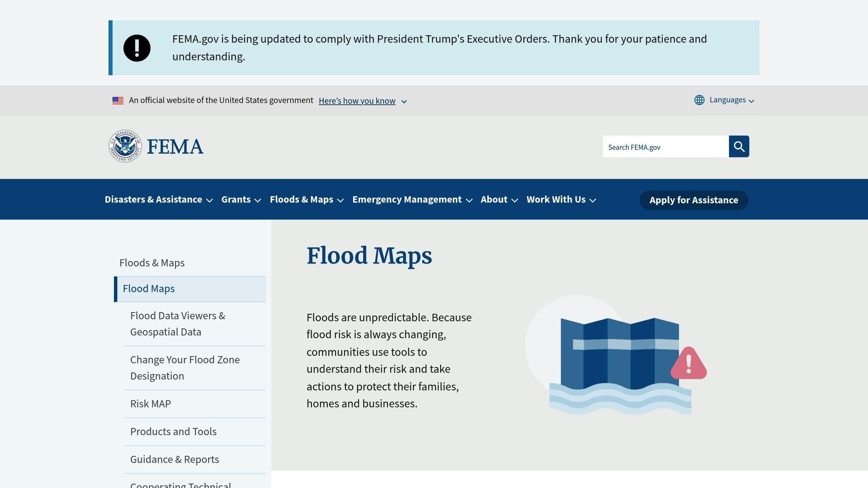This screenshot has height=488, width=868.
Task: Open the Risk MAP page
Action: (x=150, y=404)
